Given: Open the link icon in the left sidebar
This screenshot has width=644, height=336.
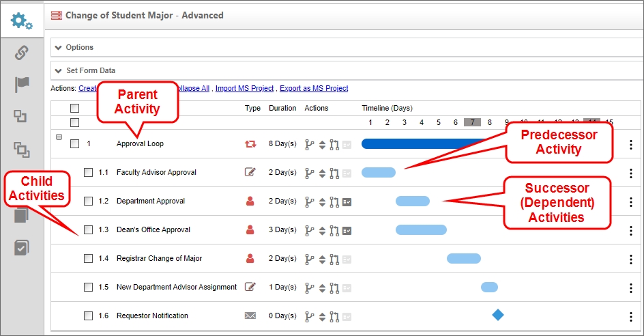Looking at the screenshot, I should pos(22,53).
